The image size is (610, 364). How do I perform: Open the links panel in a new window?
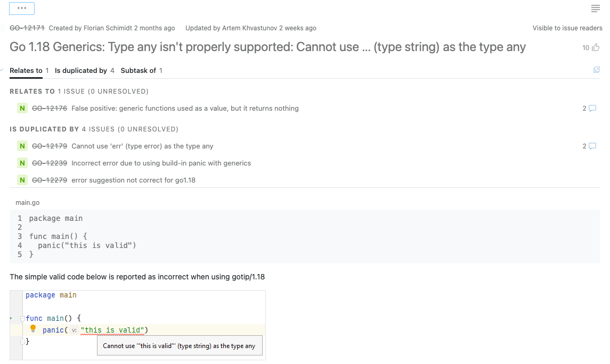click(596, 70)
